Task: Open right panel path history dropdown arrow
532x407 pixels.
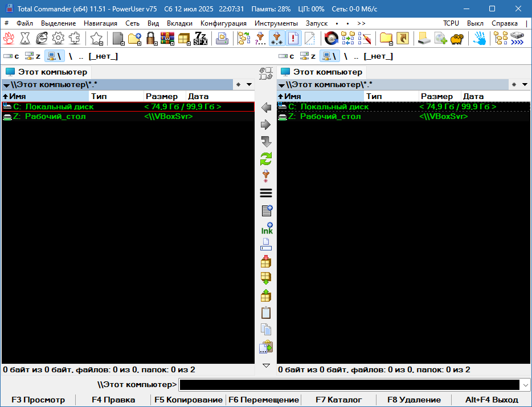Action: coord(525,84)
